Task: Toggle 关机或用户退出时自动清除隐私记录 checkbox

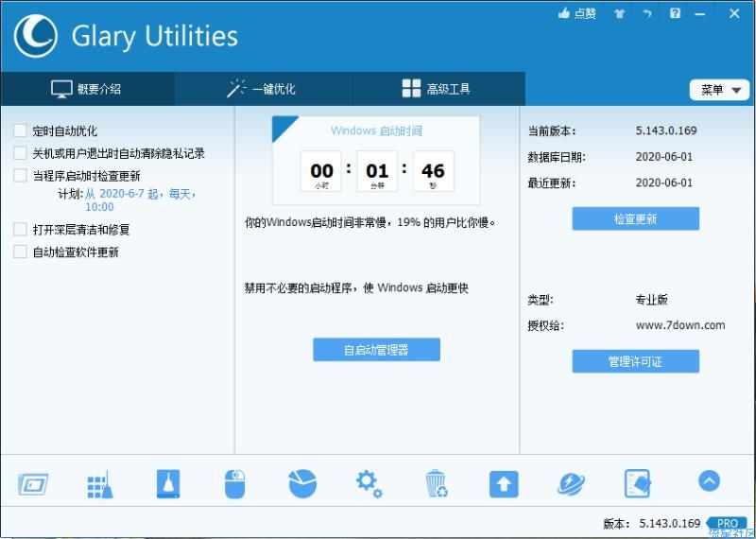Action: [20, 153]
